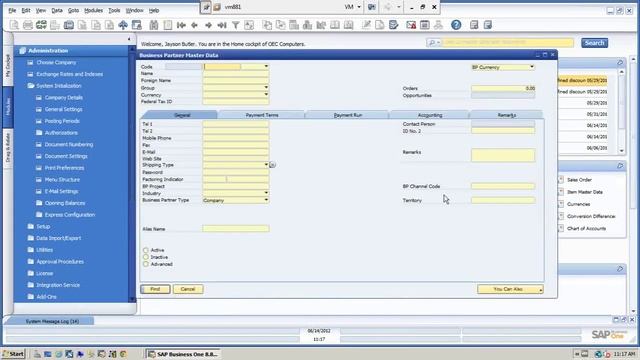Switch to the Drag & Relate side tab
This screenshot has width=640, height=360.
[x=8, y=148]
